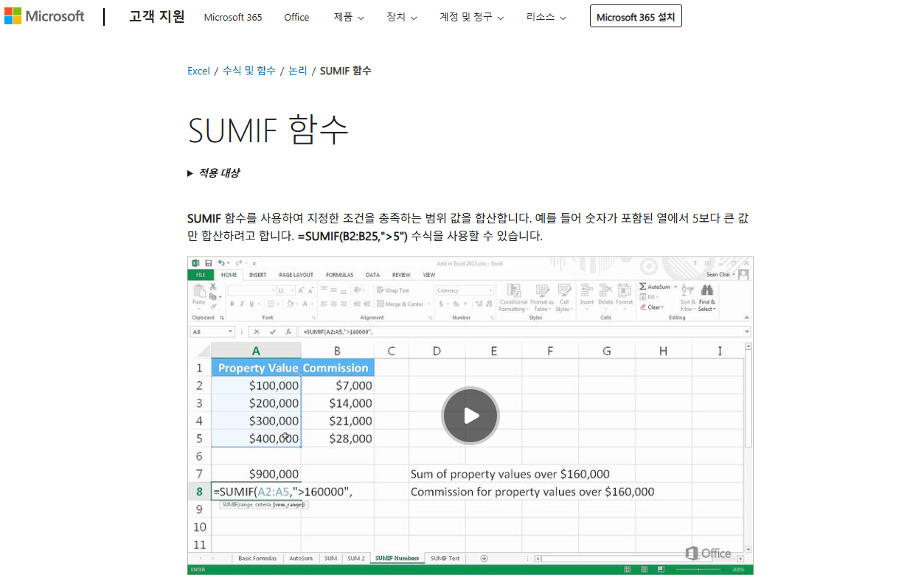Click Wrap Text in the Excel ribbon

pos(393,290)
